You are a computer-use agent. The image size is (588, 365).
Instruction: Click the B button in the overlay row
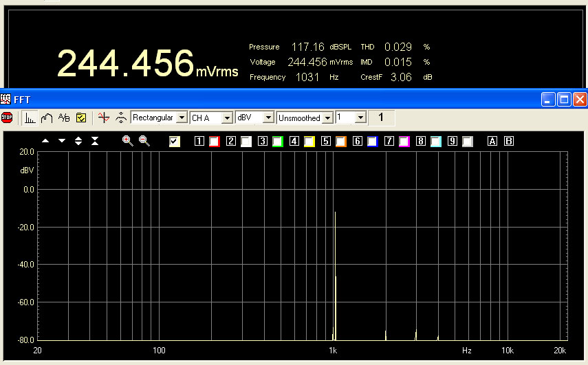tap(509, 141)
